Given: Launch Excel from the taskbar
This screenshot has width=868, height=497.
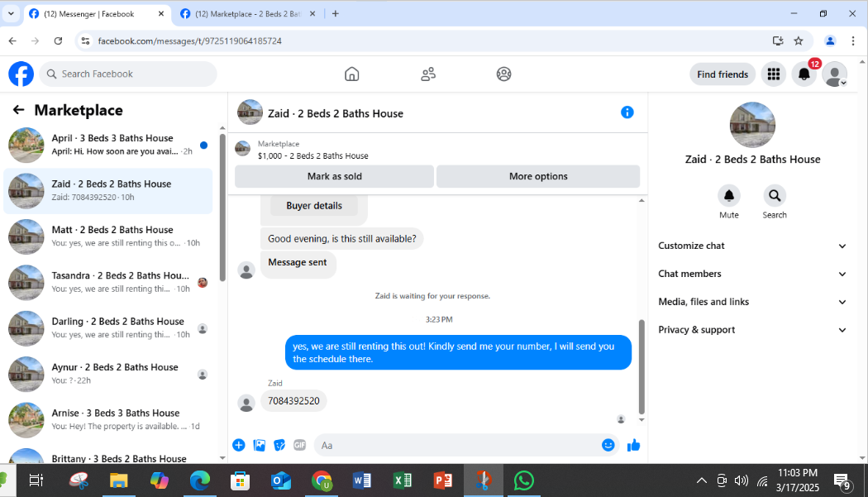Looking at the screenshot, I should point(403,480).
